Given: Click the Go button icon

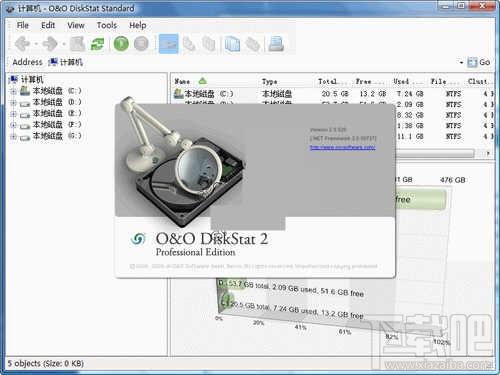Looking at the screenshot, I should tap(472, 62).
